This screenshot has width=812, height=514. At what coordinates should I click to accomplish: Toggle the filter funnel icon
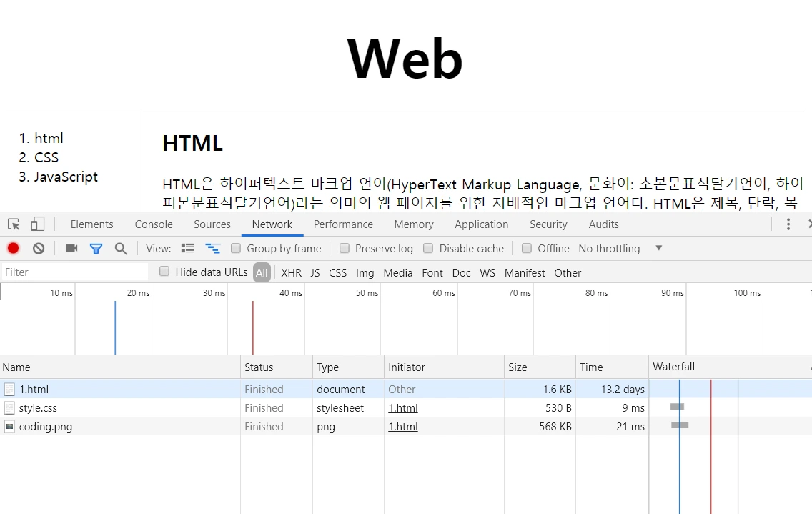click(x=96, y=249)
